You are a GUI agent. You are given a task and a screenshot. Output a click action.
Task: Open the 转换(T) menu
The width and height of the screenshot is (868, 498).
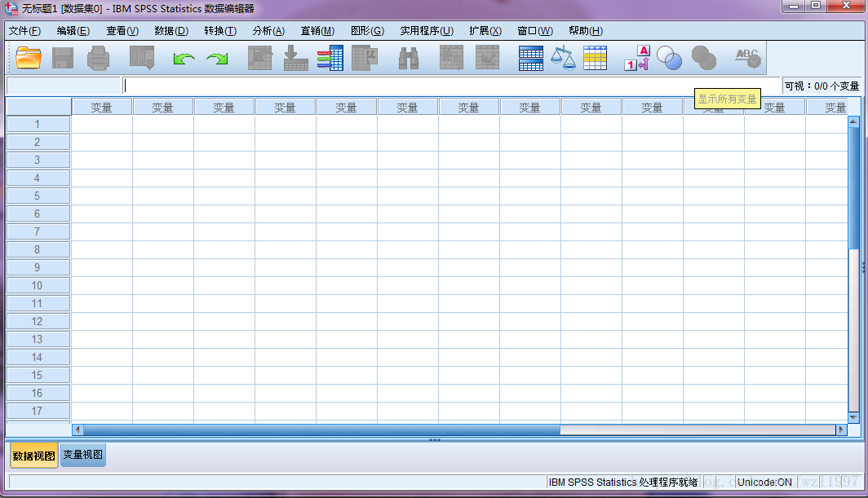point(220,31)
